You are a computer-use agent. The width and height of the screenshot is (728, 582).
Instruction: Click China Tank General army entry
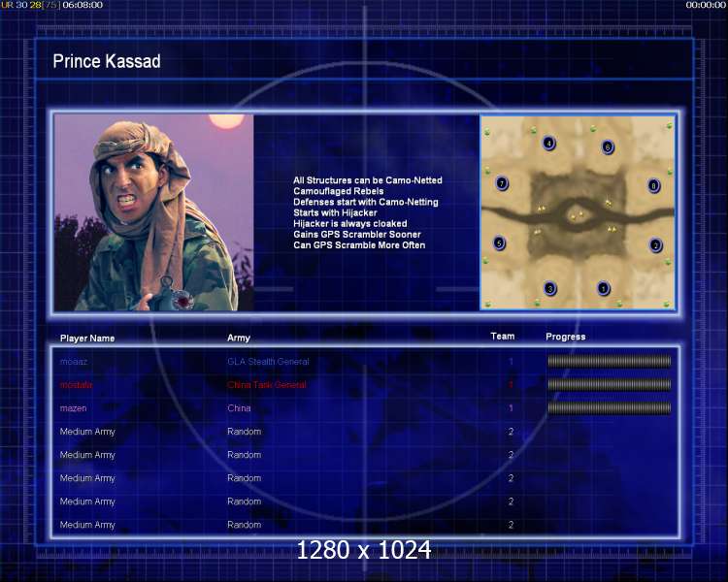267,385
